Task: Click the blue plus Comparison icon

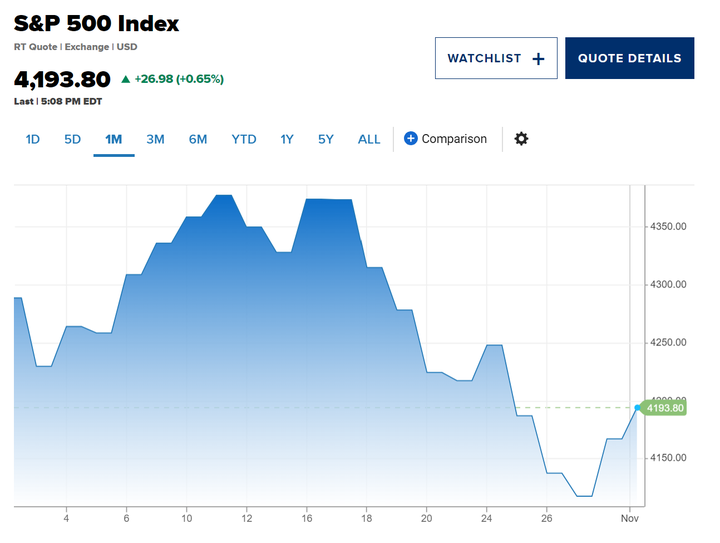Action: (x=411, y=139)
